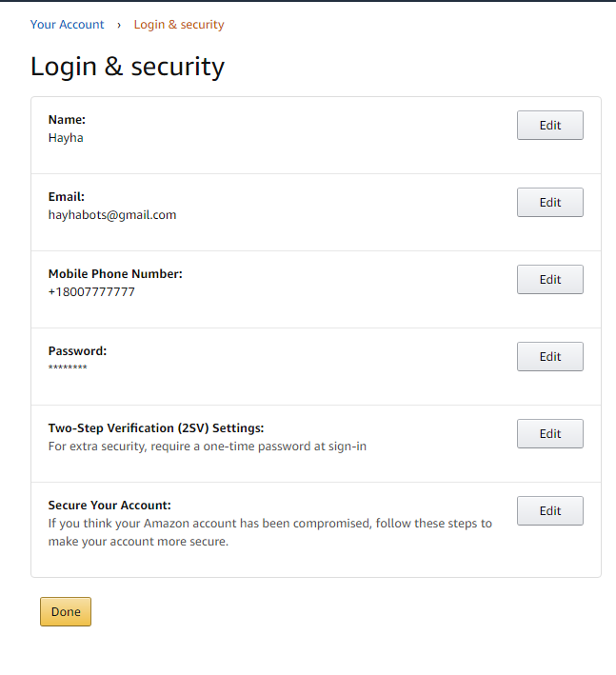Click the Two-Step Verification (2SV) Settings label
Viewport: 616px width, 675px height.
[156, 428]
